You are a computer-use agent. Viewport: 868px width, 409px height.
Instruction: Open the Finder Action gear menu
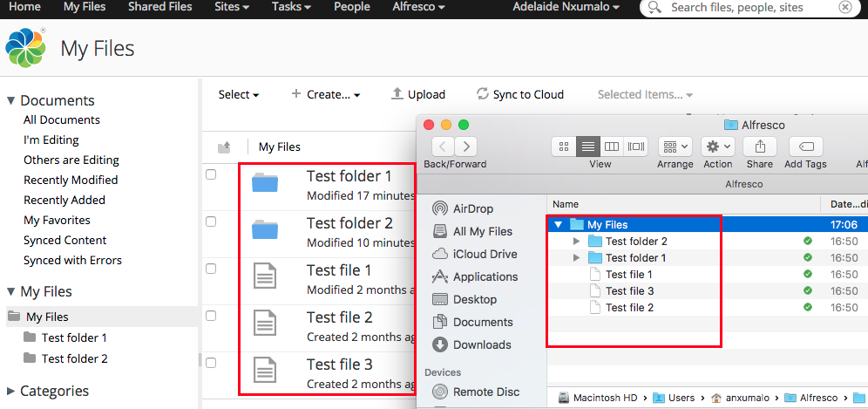point(718,147)
